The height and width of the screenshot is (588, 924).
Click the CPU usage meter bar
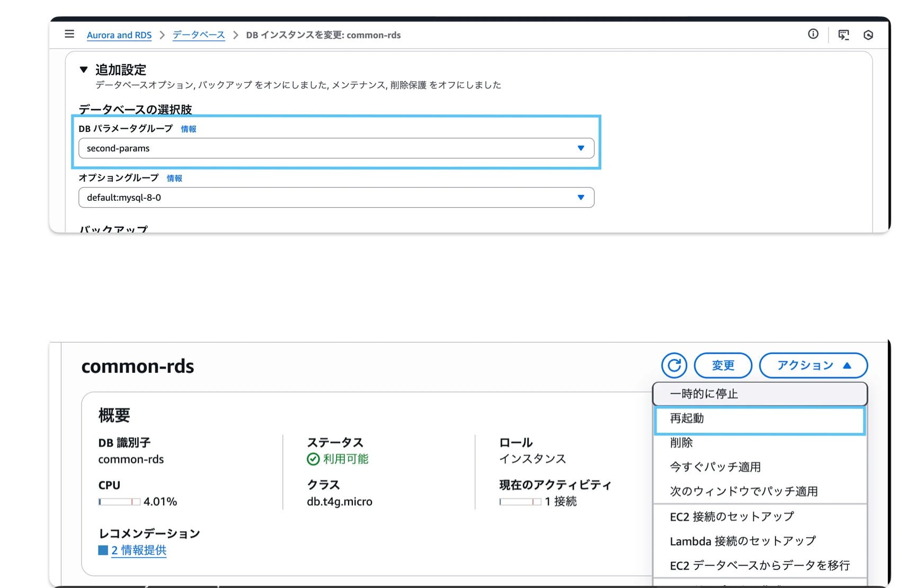tap(119, 502)
